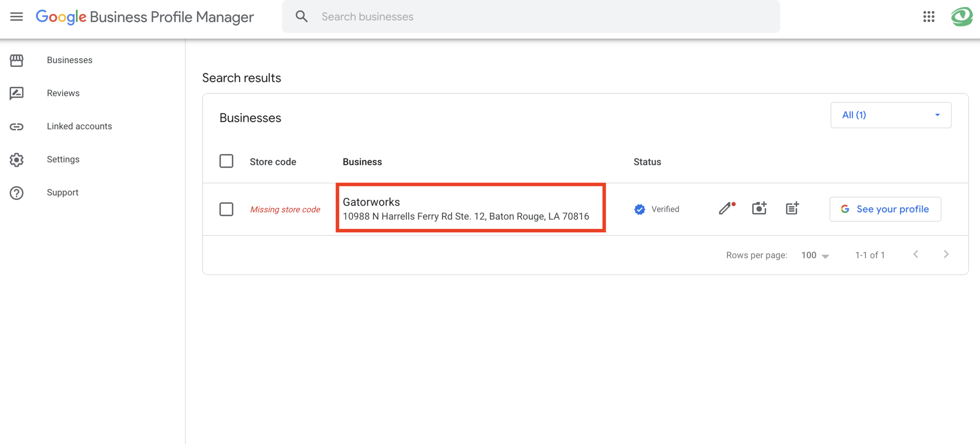Screen dimensions: 980x444
Task: Tick the select-all checkbox in the header
Action: [x=226, y=161]
